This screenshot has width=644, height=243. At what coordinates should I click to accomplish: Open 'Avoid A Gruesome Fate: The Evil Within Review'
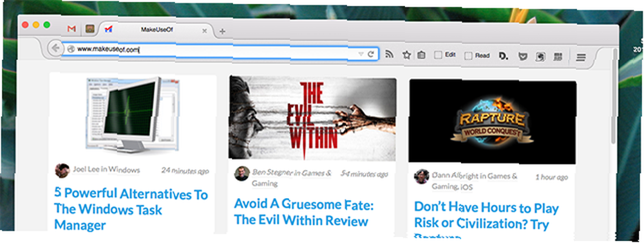[304, 213]
